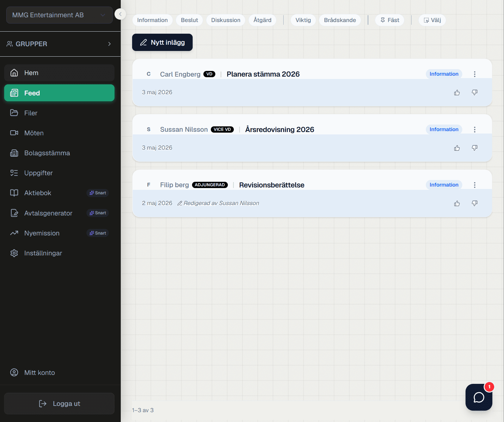The image size is (504, 422).
Task: Thumbs up the Årsredovisning 2026 post
Action: click(457, 148)
